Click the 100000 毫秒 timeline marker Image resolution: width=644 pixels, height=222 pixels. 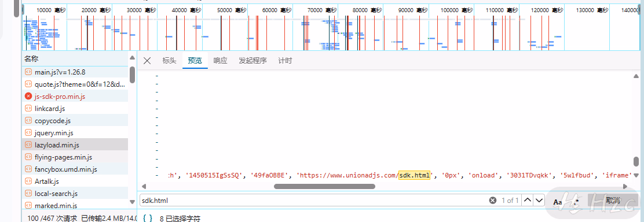pyautogui.click(x=456, y=10)
